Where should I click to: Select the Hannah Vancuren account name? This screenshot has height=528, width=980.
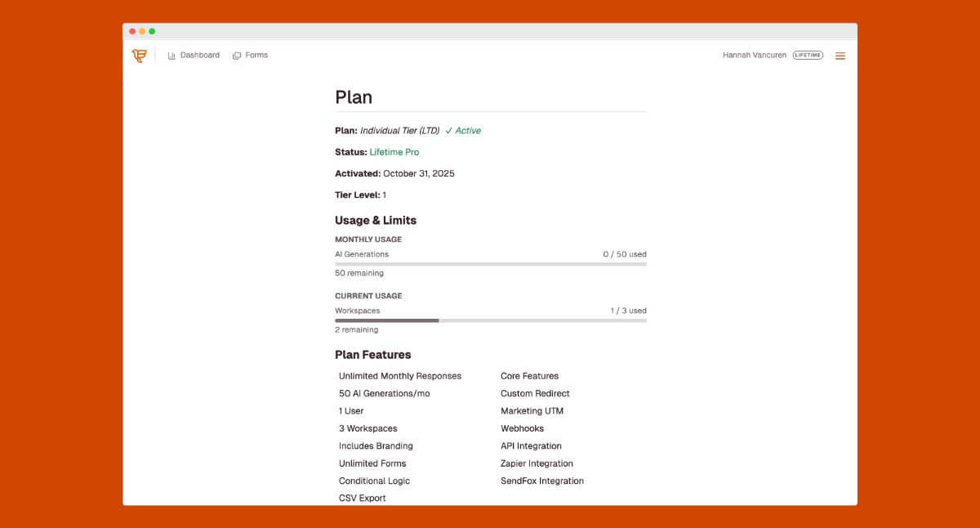click(755, 56)
